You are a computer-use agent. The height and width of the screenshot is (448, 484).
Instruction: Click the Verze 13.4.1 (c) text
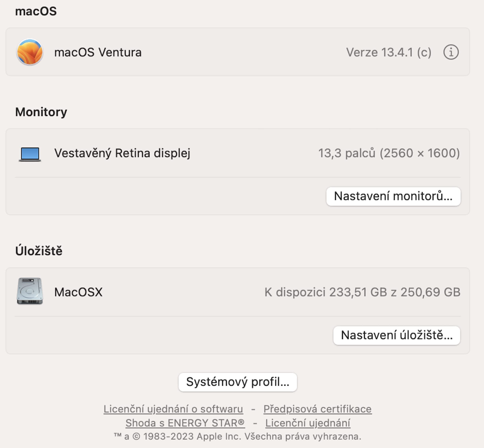coord(388,52)
